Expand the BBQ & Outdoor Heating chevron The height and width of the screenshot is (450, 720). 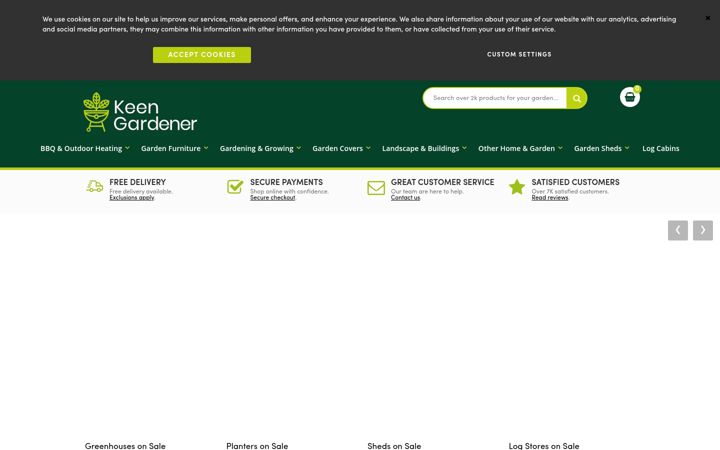(127, 148)
